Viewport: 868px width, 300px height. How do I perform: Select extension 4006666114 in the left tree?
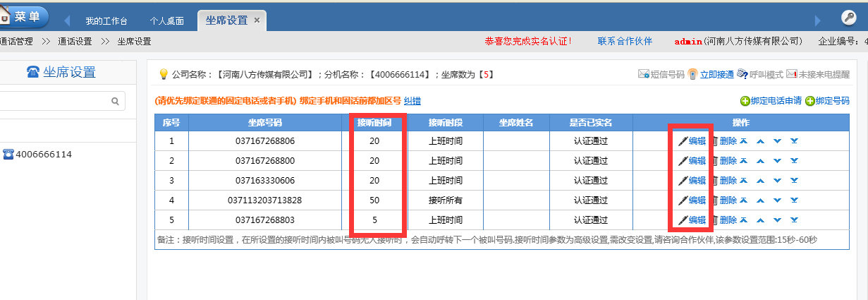click(x=43, y=154)
